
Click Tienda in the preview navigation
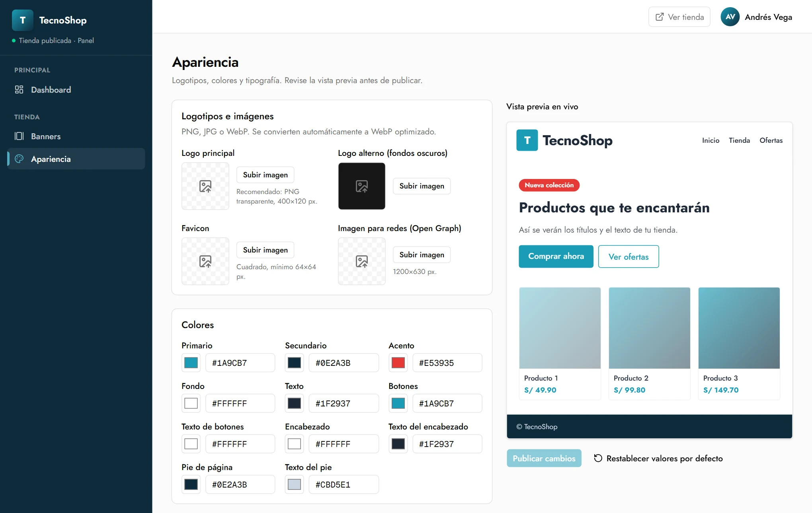pyautogui.click(x=739, y=140)
